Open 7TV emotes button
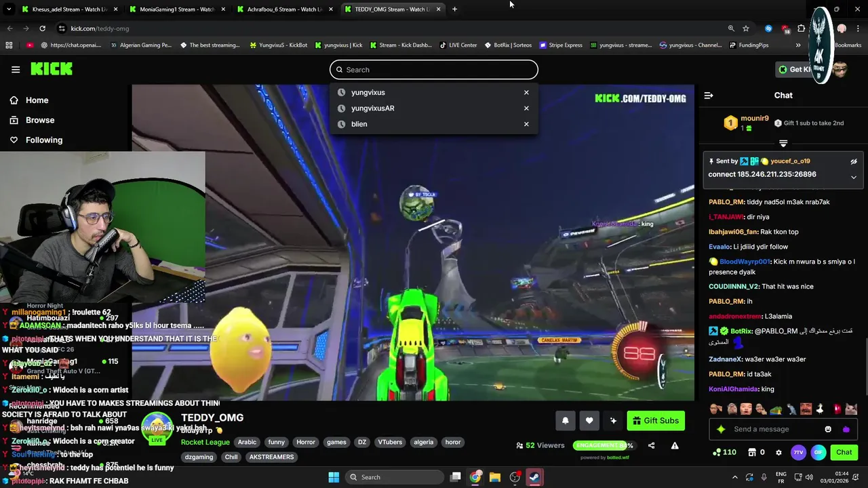868x488 pixels. 798,452
